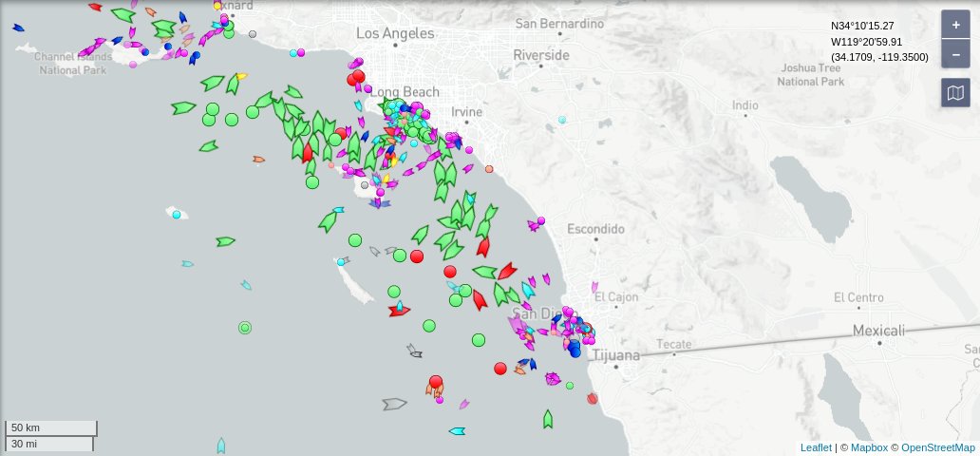Click the Tijuana city label
This screenshot has width=980, height=456.
pyautogui.click(x=615, y=355)
